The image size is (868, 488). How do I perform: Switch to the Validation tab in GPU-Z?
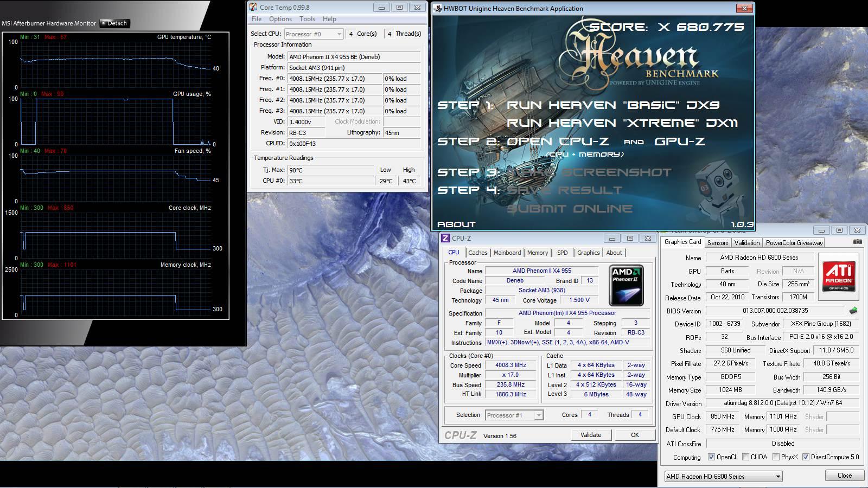tap(747, 243)
